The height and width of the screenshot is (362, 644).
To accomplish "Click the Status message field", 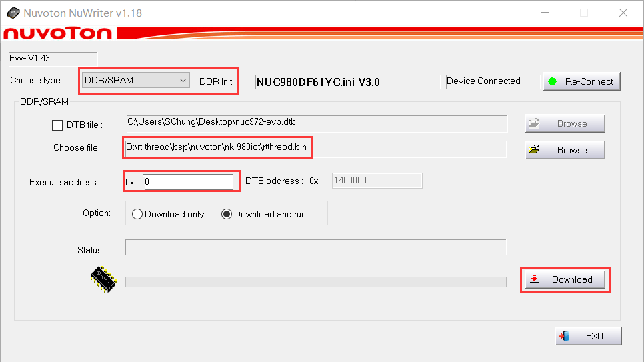I will tap(315, 247).
